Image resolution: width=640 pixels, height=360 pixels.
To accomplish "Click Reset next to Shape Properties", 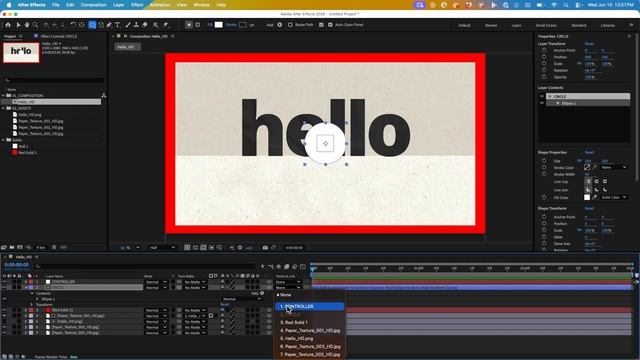I will tap(589, 152).
